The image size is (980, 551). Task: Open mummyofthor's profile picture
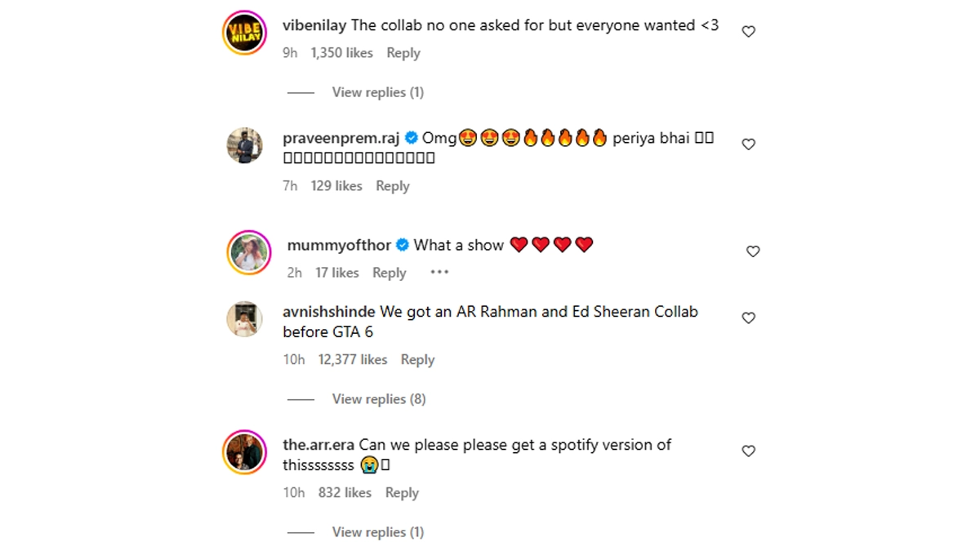click(x=249, y=251)
